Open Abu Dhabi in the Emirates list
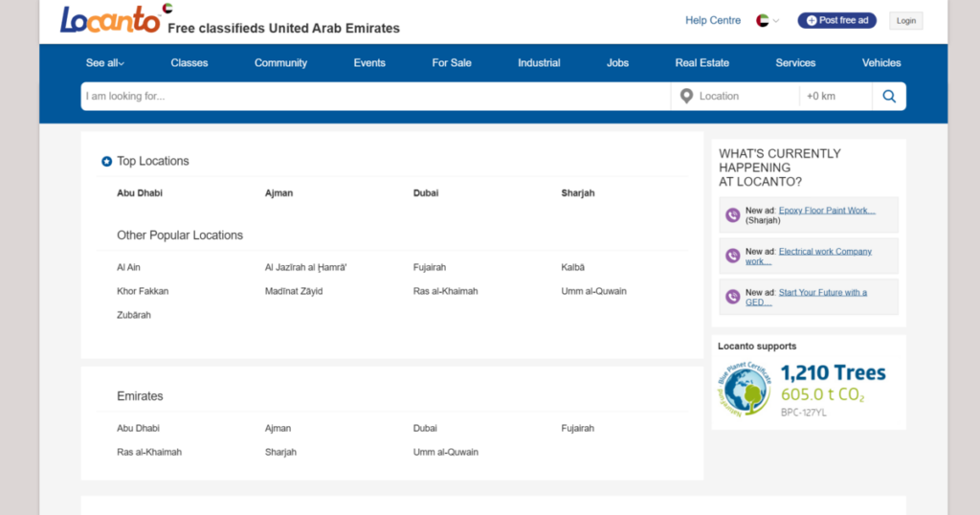980x515 pixels. tap(138, 428)
